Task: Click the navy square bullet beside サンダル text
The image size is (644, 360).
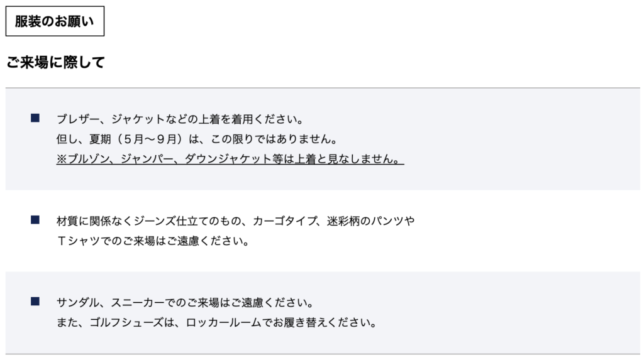Action: coord(35,302)
